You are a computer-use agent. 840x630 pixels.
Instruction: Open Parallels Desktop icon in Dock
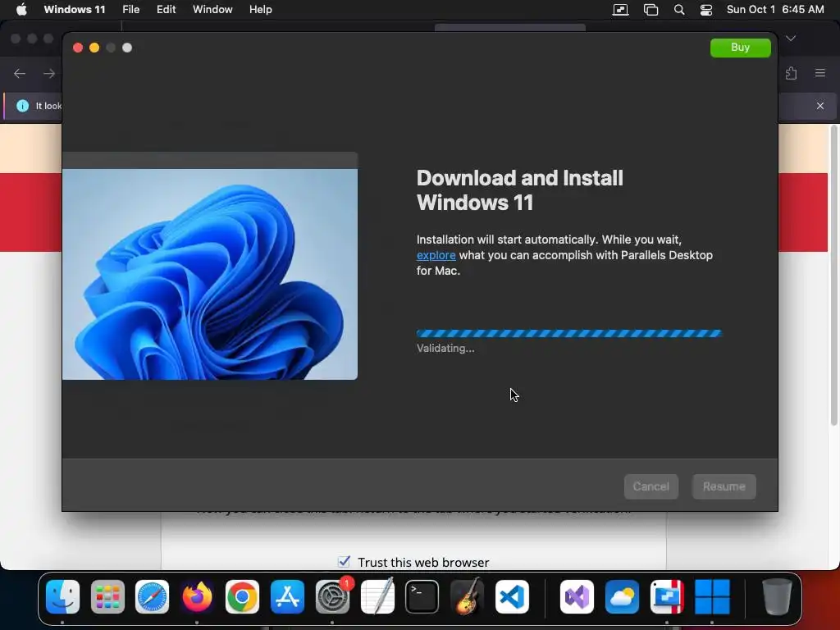pos(667,596)
